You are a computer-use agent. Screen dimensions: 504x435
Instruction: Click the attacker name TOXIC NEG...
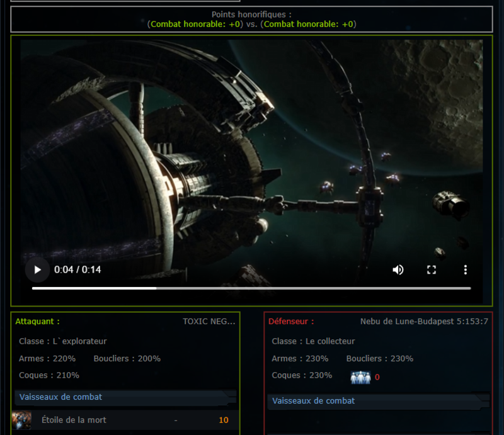coord(209,321)
